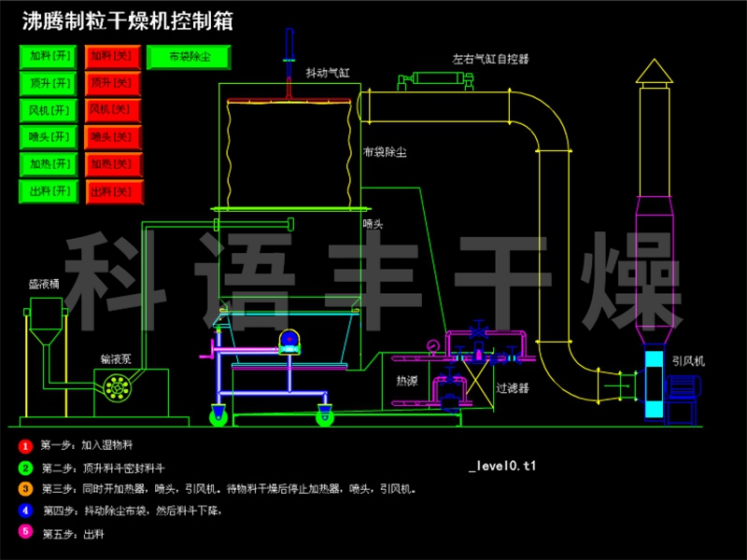Click the 盛液桶 label

click(44, 285)
